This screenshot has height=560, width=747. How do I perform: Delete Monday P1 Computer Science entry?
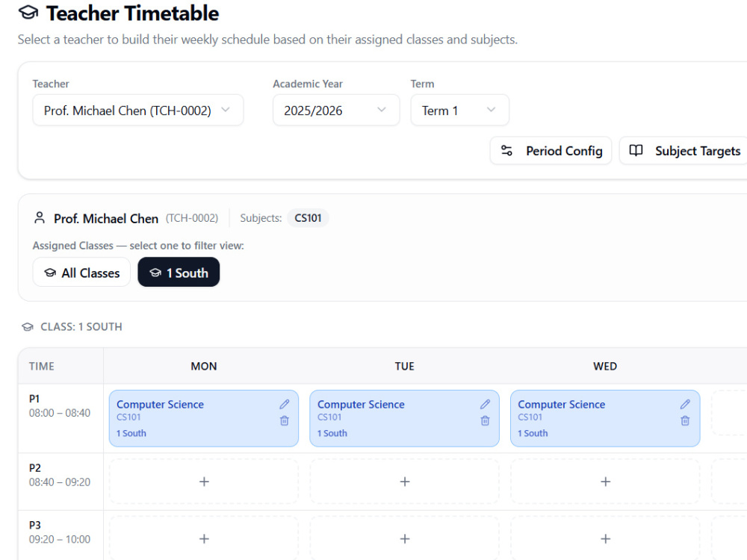tap(285, 420)
